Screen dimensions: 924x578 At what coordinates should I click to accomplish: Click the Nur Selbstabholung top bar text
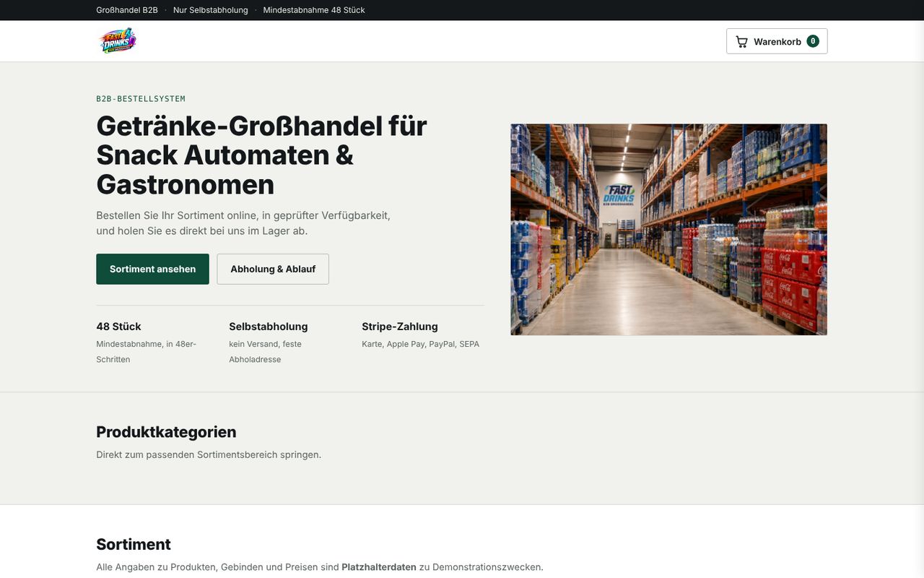(x=211, y=10)
